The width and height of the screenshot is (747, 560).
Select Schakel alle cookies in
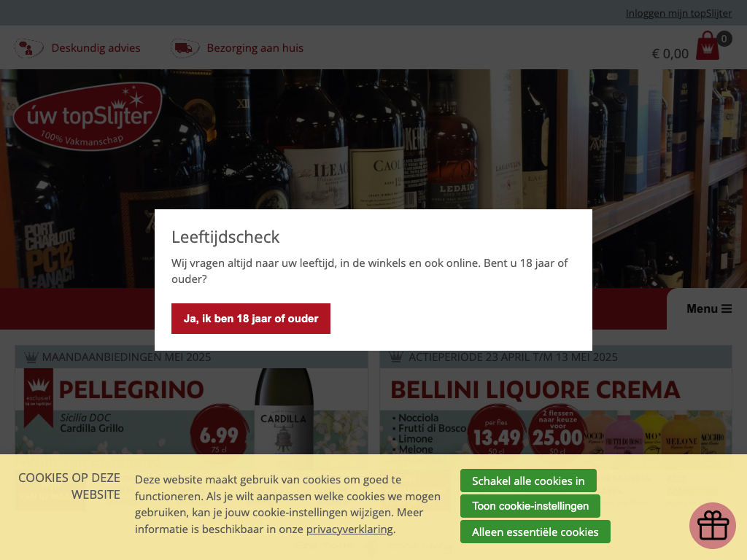[528, 481]
